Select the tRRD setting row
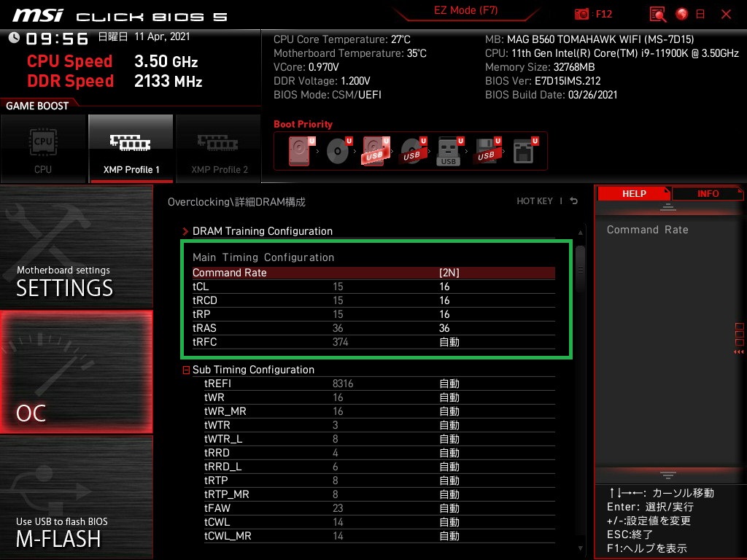747x560 pixels. (x=379, y=453)
